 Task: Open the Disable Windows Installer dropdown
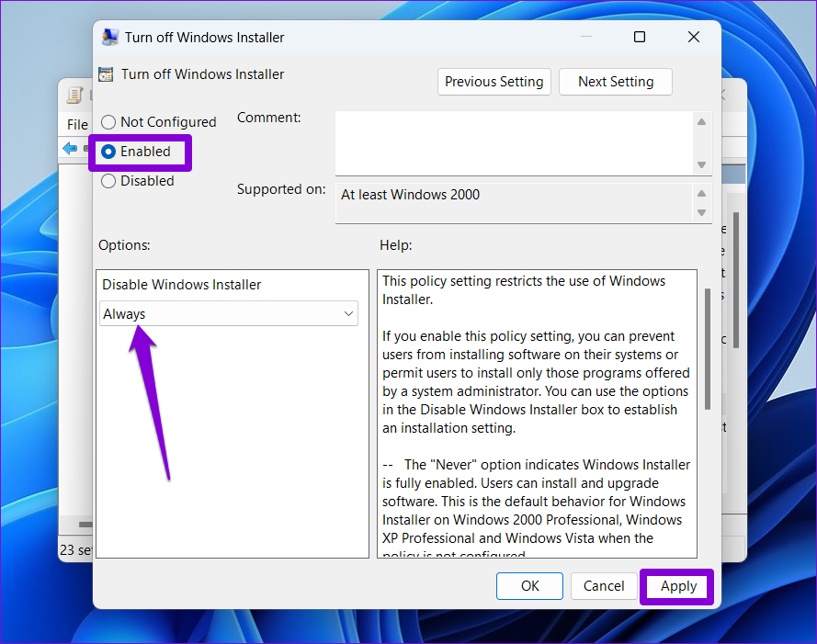click(x=228, y=314)
